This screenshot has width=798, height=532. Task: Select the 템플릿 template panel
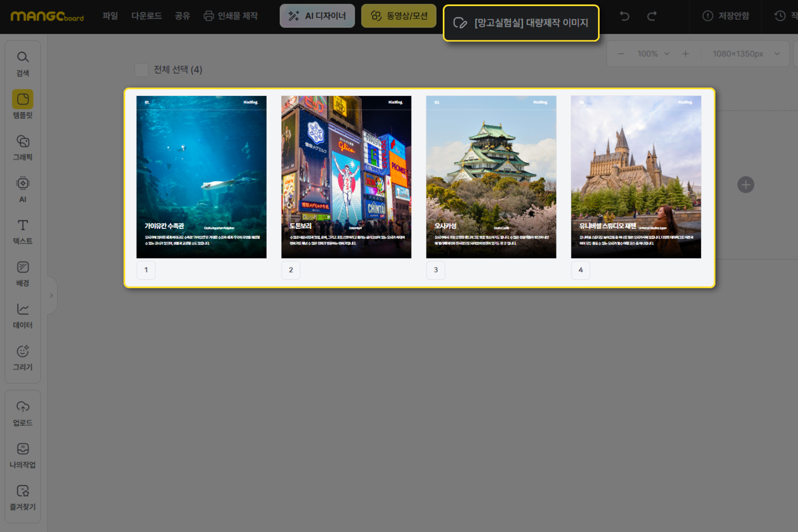23,105
